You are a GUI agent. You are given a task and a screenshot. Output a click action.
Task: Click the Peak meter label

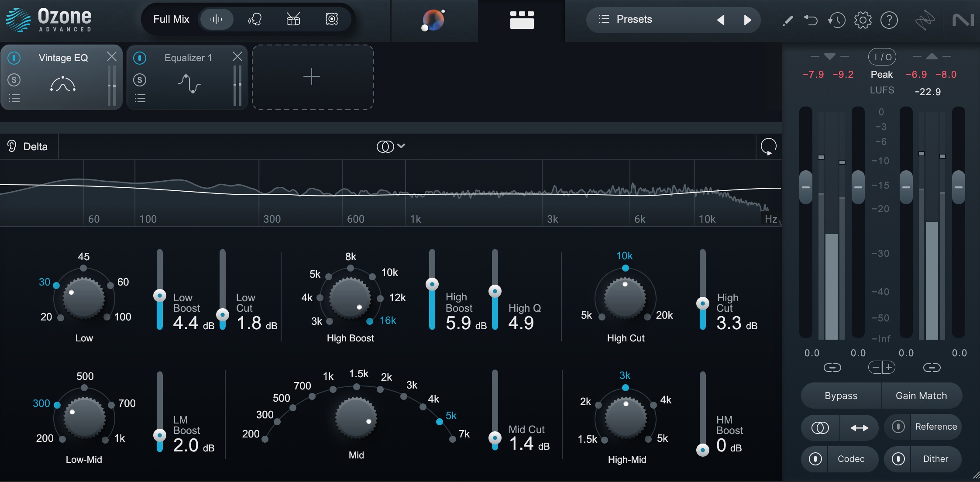click(881, 75)
